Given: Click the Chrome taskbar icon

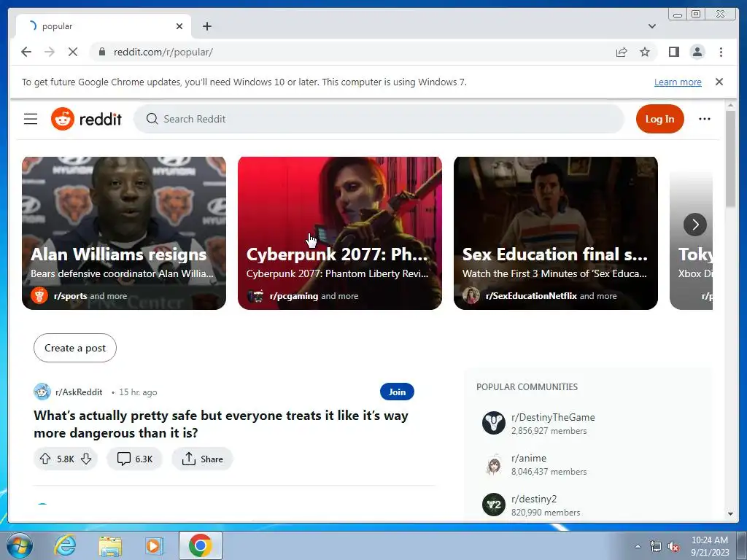Looking at the screenshot, I should [x=200, y=545].
